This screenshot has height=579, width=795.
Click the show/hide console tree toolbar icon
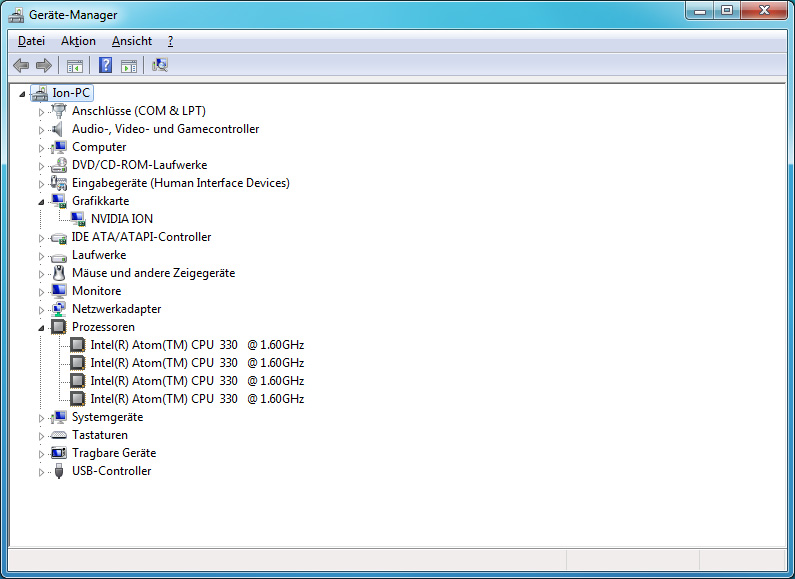tap(75, 66)
